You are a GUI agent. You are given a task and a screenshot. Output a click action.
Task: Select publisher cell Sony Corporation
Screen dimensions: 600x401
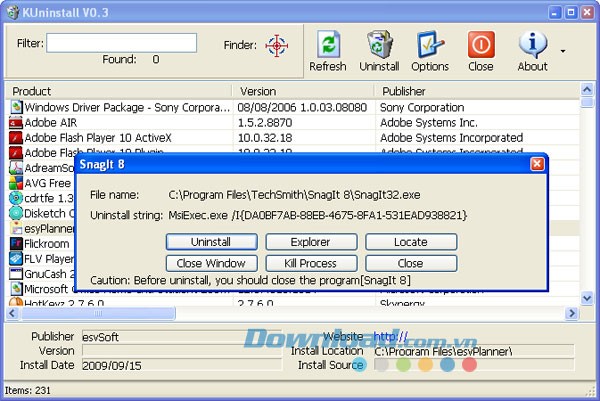click(x=422, y=108)
